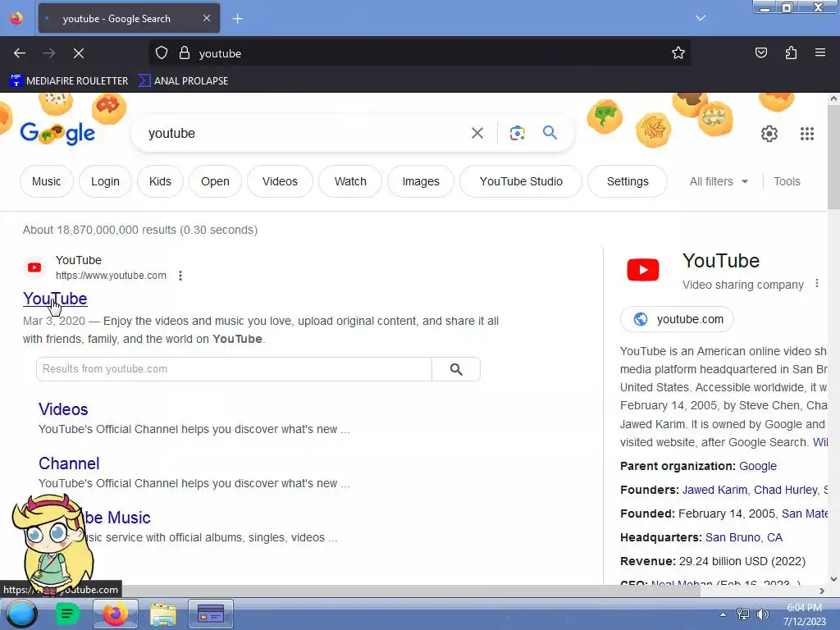Open knowledge panel three-dot options
Viewport: 840px width, 630px height.
pyautogui.click(x=817, y=283)
